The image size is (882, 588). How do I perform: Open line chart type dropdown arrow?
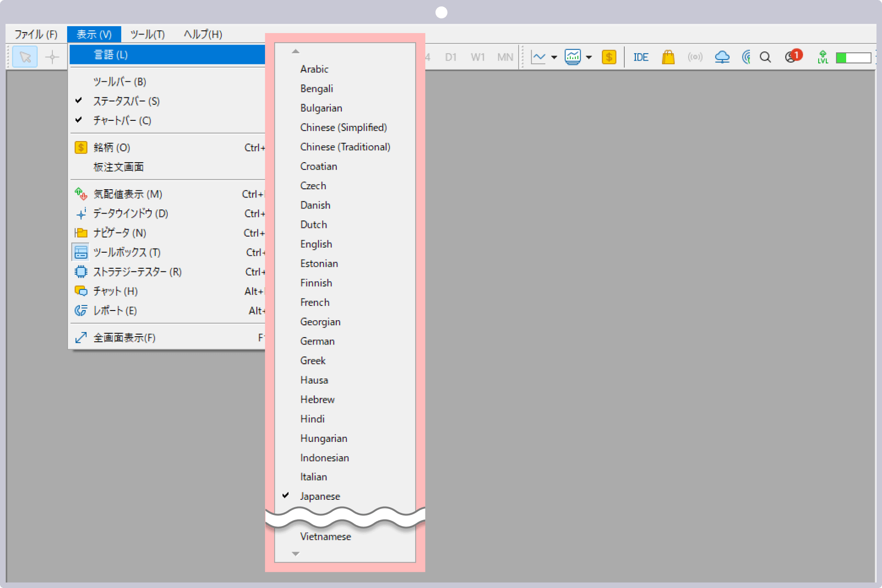point(554,57)
